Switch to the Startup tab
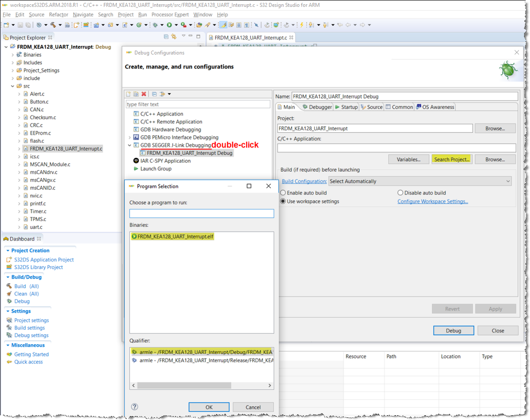This screenshot has width=530, height=420. click(346, 107)
